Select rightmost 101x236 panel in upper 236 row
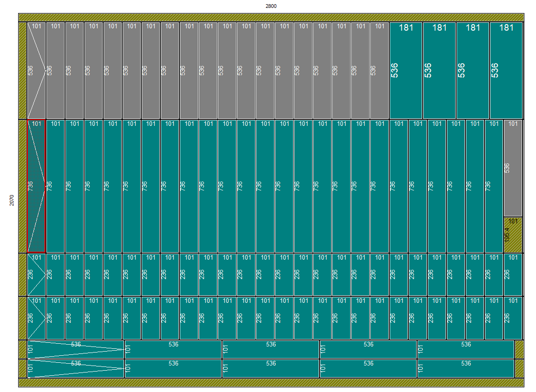Image resolution: width=536 pixels, height=392 pixels. click(513, 274)
